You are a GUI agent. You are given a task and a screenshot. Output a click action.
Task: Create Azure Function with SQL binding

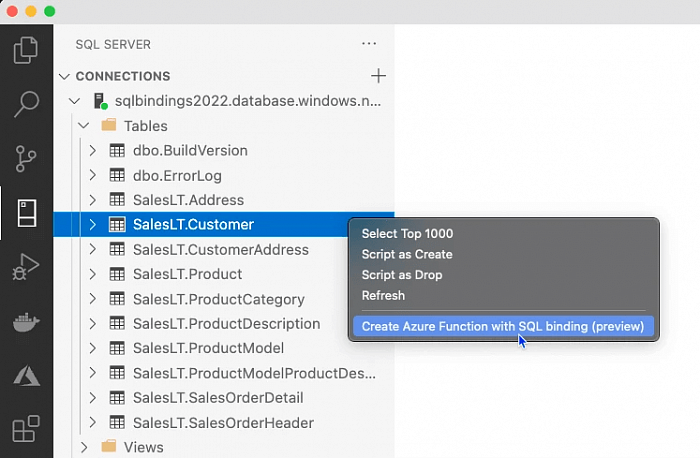[502, 326]
